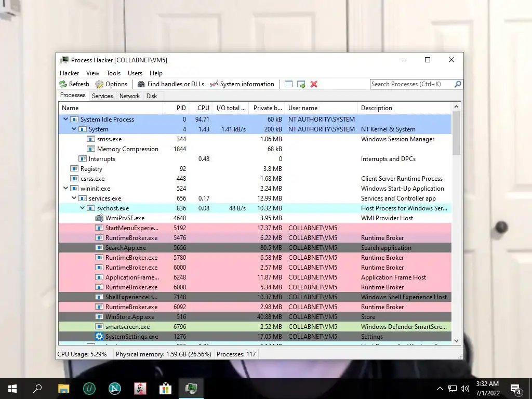The height and width of the screenshot is (399, 532).
Task: Open the Windows Start button
Action: [x=12, y=389]
